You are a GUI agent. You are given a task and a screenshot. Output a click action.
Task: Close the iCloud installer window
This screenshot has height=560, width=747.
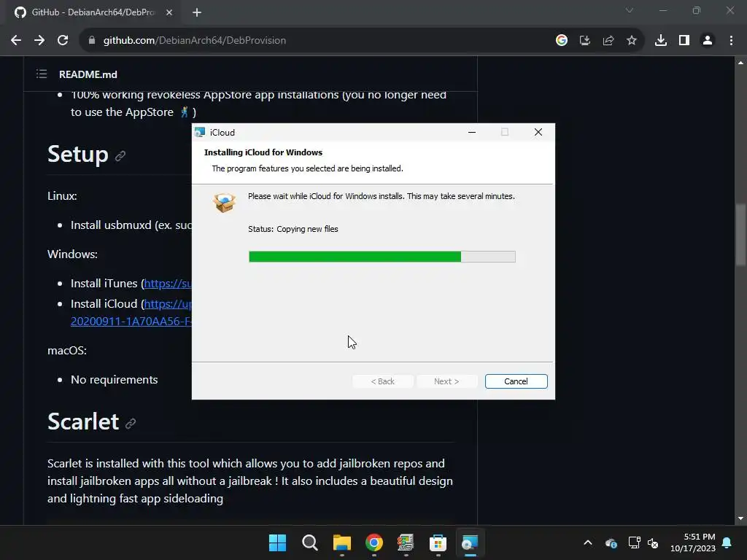coord(538,133)
